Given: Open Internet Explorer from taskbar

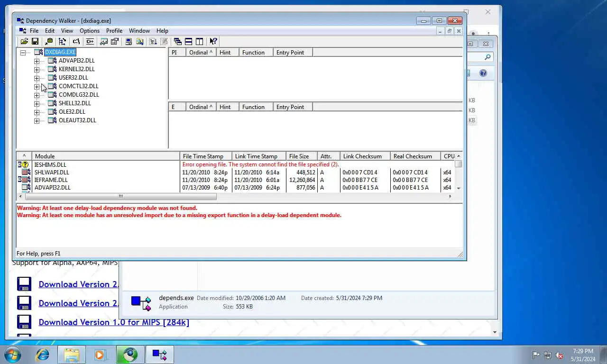Looking at the screenshot, I should pyautogui.click(x=43, y=355).
